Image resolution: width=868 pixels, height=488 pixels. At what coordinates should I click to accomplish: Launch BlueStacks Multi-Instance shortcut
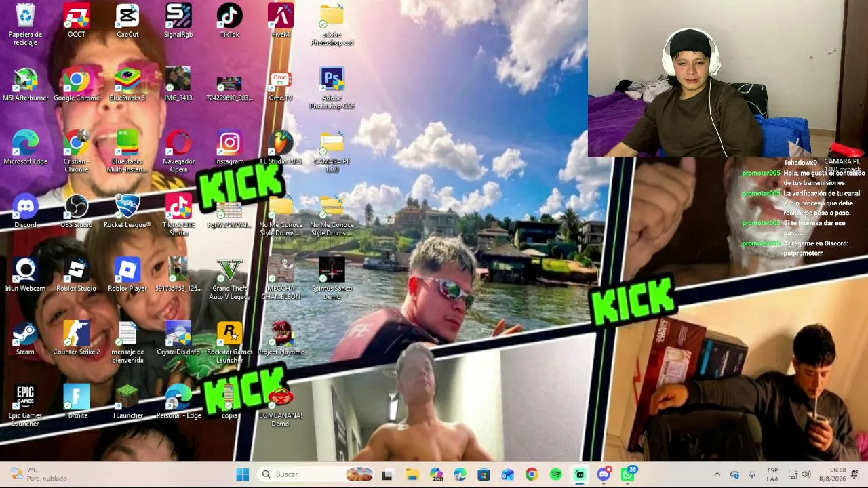point(127,152)
